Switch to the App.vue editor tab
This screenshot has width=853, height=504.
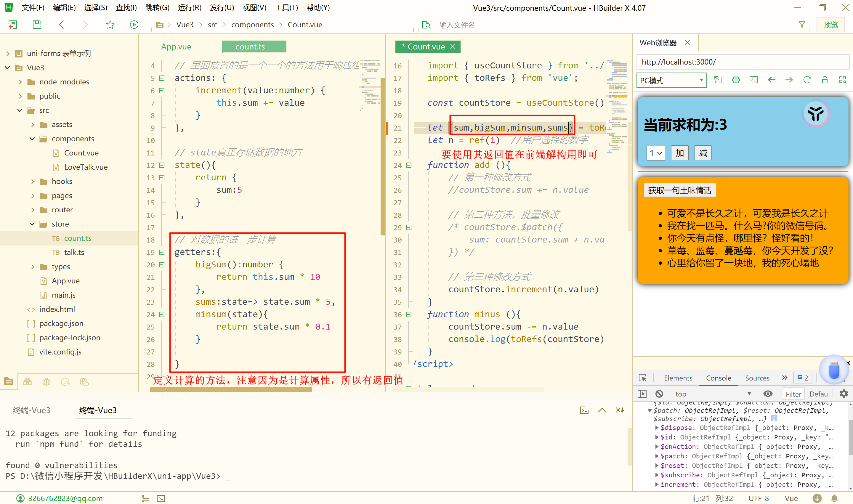pos(176,46)
